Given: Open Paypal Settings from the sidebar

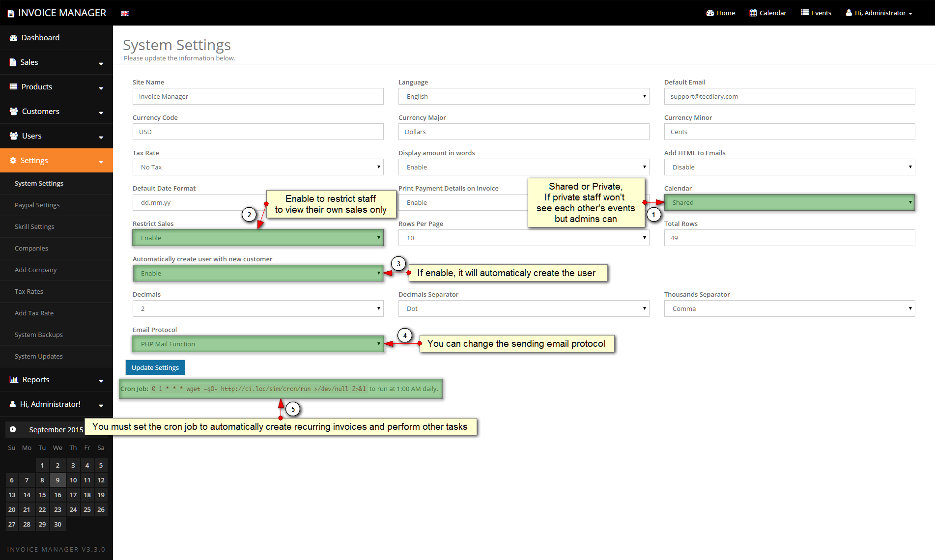Looking at the screenshot, I should tap(37, 205).
